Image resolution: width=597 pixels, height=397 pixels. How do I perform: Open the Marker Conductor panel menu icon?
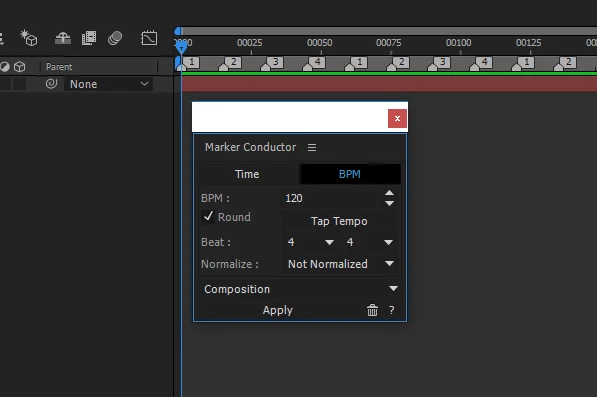tap(312, 147)
